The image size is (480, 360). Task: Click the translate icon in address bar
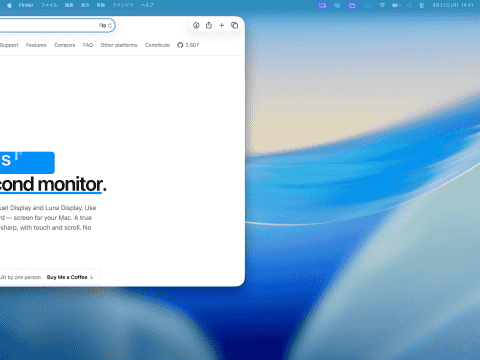click(x=102, y=25)
